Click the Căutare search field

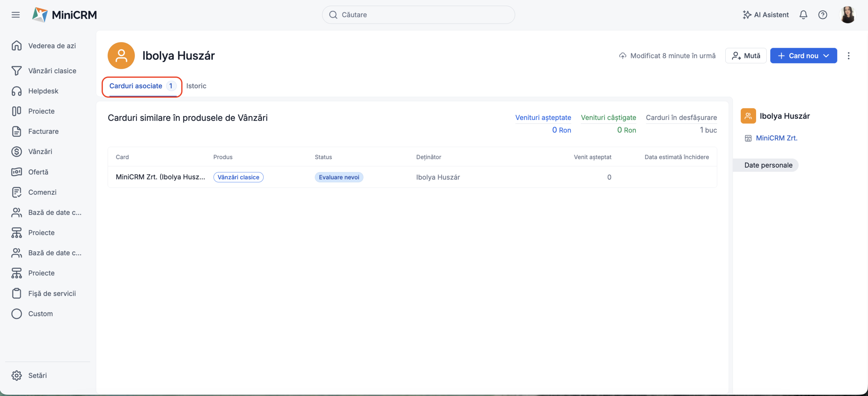pos(418,15)
